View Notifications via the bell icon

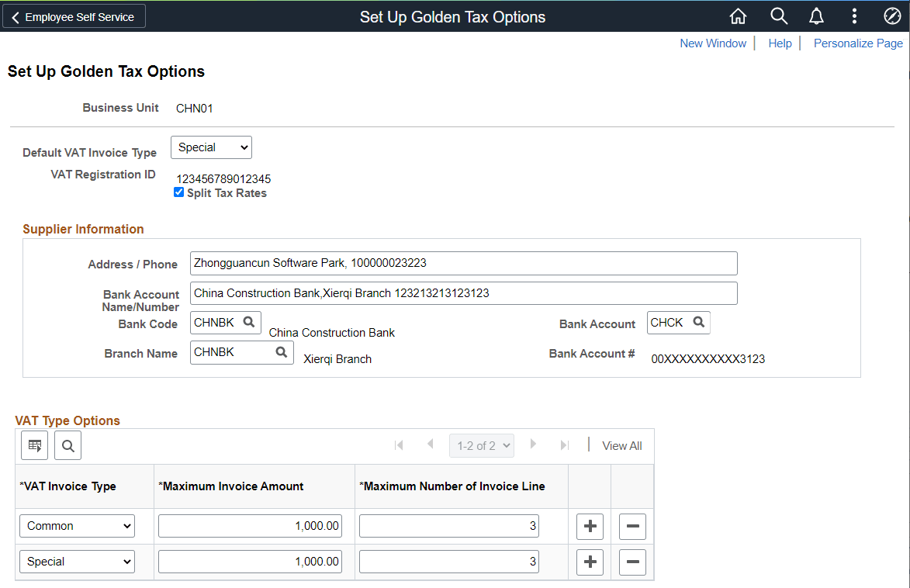point(816,16)
